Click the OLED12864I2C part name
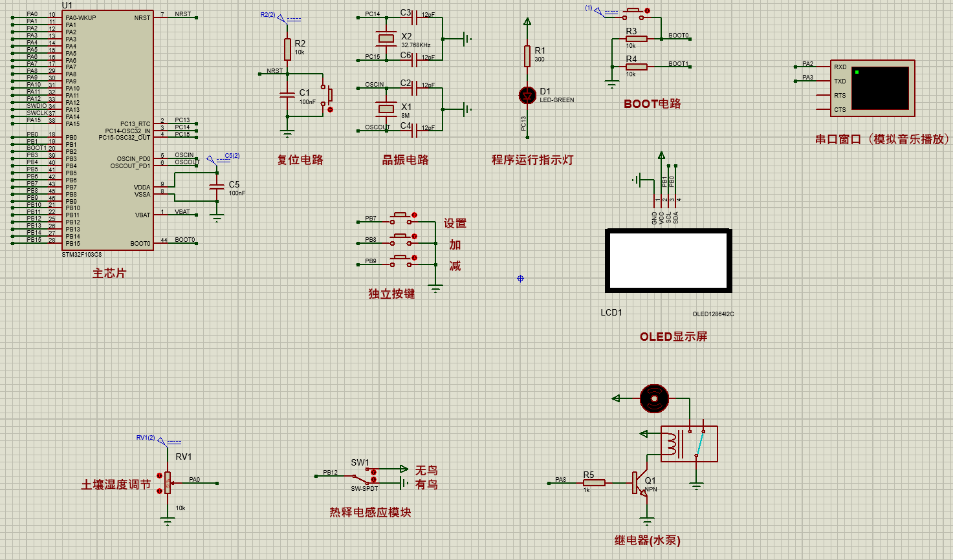953x560 pixels. pos(713,314)
